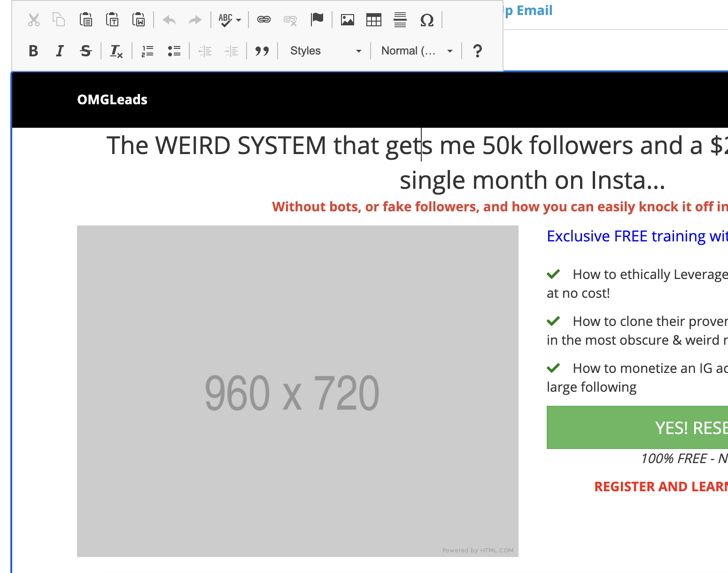Insert a table with the Table icon
This screenshot has width=728, height=573.
pyautogui.click(x=374, y=20)
